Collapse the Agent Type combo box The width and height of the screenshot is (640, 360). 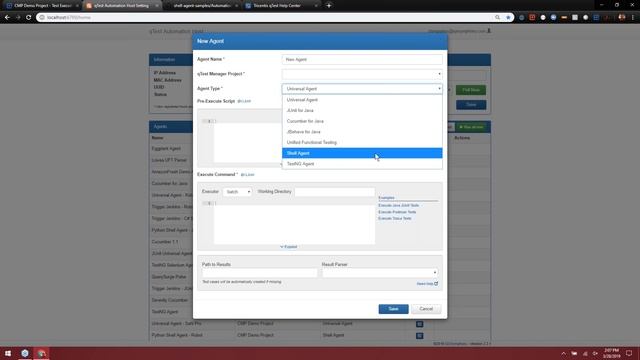tap(362, 89)
